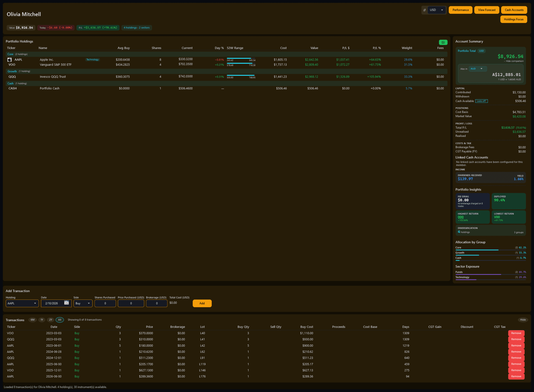Screen dimensions: 534x392
Task: Select the Invesco QQQ Trust row name
Action: coord(53,77)
